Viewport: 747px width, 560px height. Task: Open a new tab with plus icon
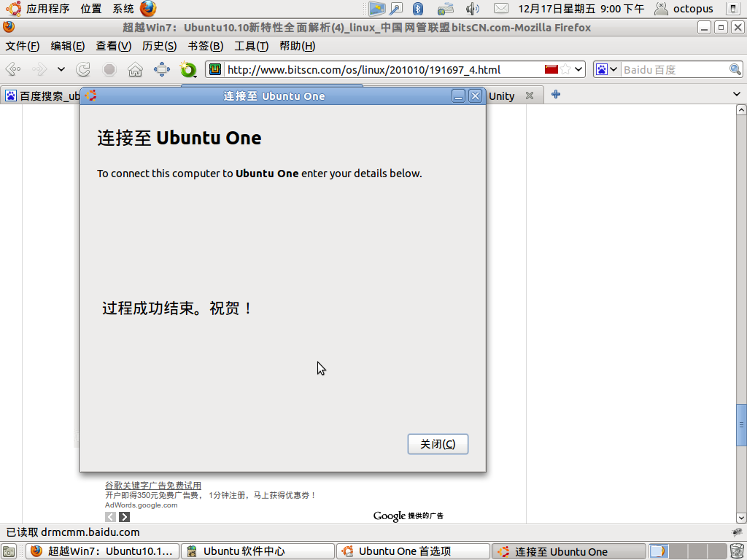555,94
